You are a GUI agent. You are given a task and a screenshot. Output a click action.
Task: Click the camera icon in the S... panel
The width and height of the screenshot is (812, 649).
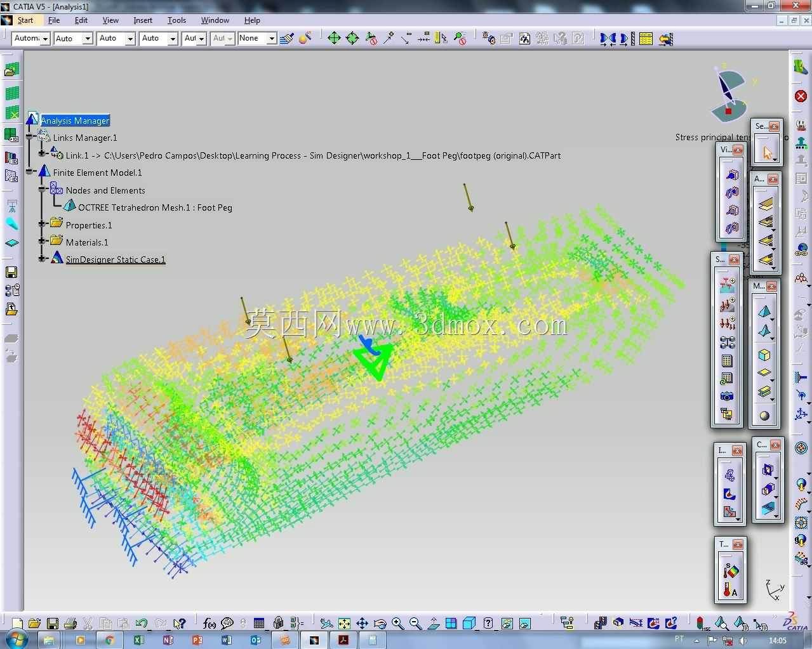coord(727,397)
